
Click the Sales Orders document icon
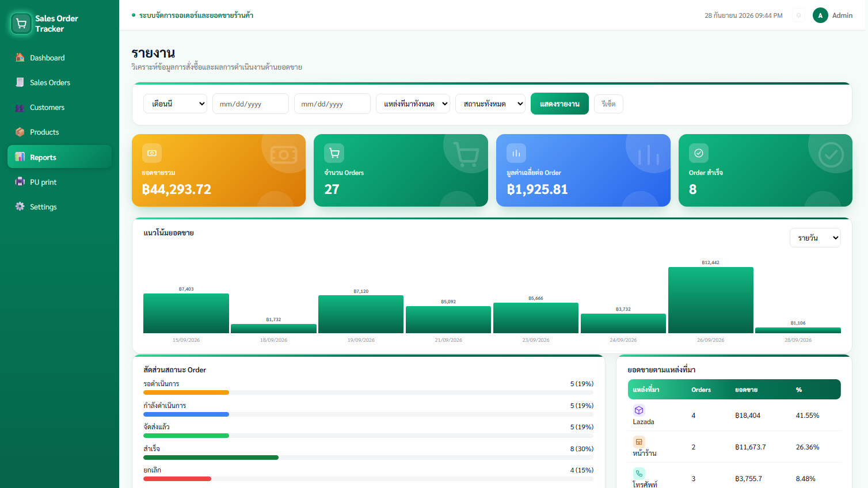[20, 82]
